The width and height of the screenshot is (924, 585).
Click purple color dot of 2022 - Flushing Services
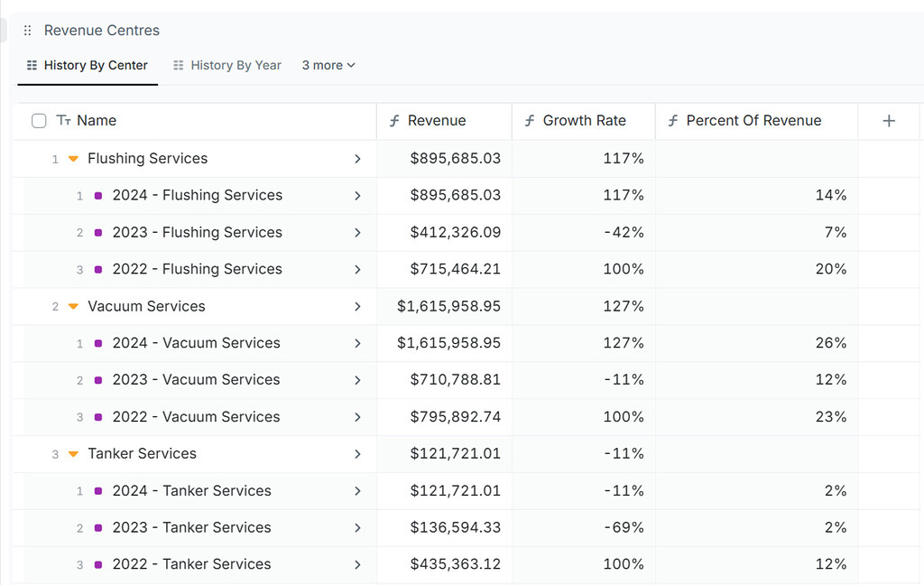(98, 270)
